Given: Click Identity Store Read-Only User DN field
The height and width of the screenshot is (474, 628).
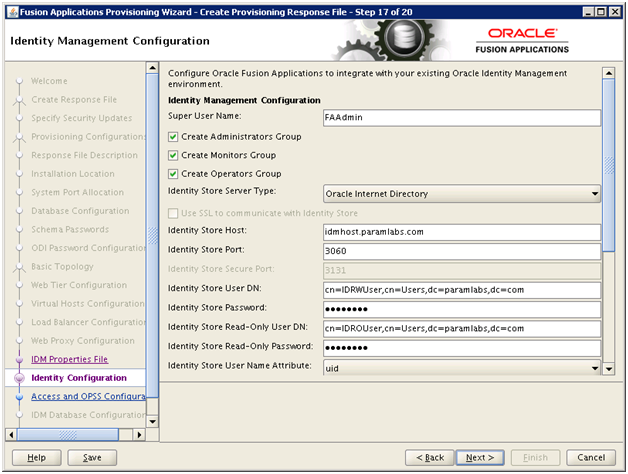Looking at the screenshot, I should point(462,329).
